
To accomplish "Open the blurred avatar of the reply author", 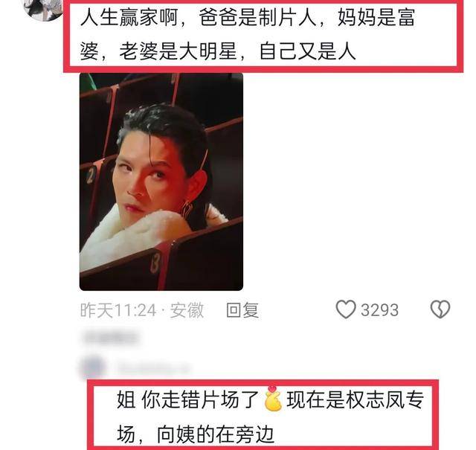I will (92, 367).
